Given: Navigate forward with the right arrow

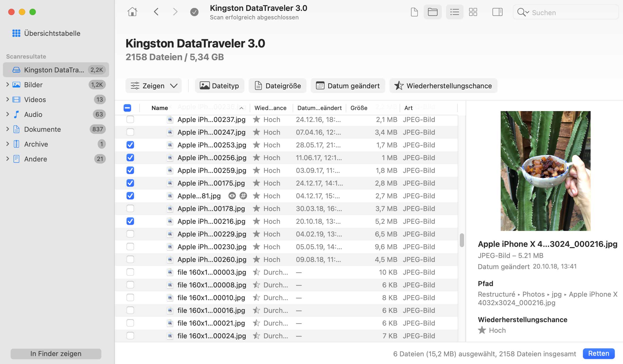Looking at the screenshot, I should coord(175,12).
